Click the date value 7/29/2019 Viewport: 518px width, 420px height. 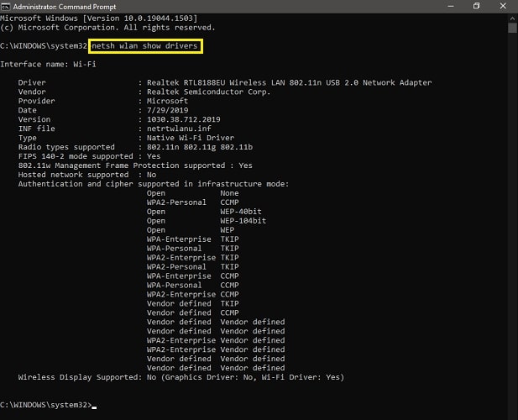tap(168, 110)
